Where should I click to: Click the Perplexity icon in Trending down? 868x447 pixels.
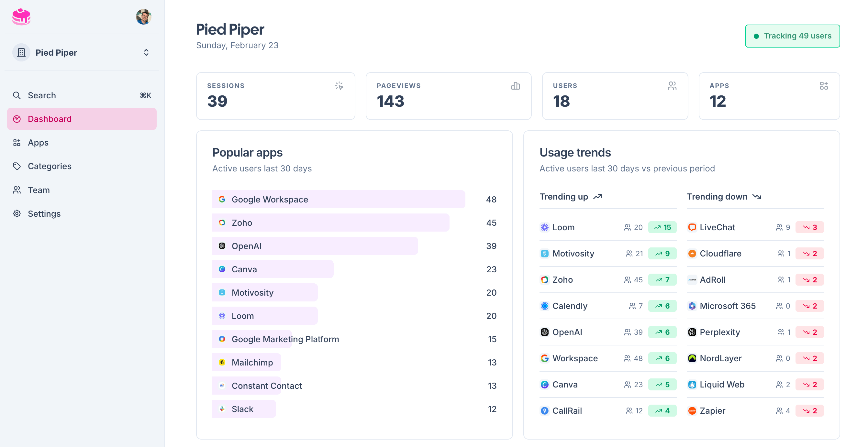click(x=692, y=332)
